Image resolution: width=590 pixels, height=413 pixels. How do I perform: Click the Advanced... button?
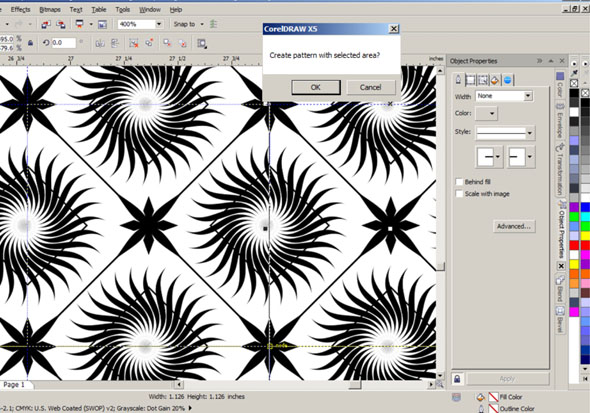tap(514, 226)
